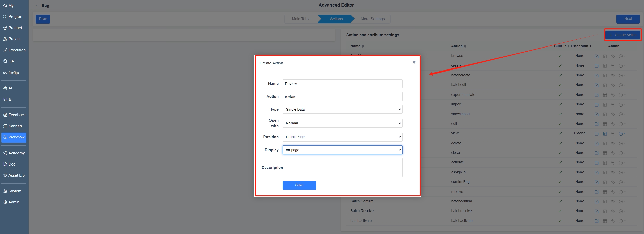The image size is (644, 234).
Task: Select the Workflow sidebar item
Action: point(14,137)
